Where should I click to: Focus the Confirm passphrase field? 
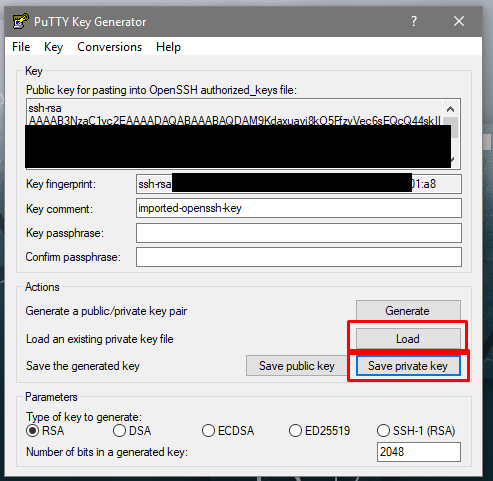click(299, 257)
